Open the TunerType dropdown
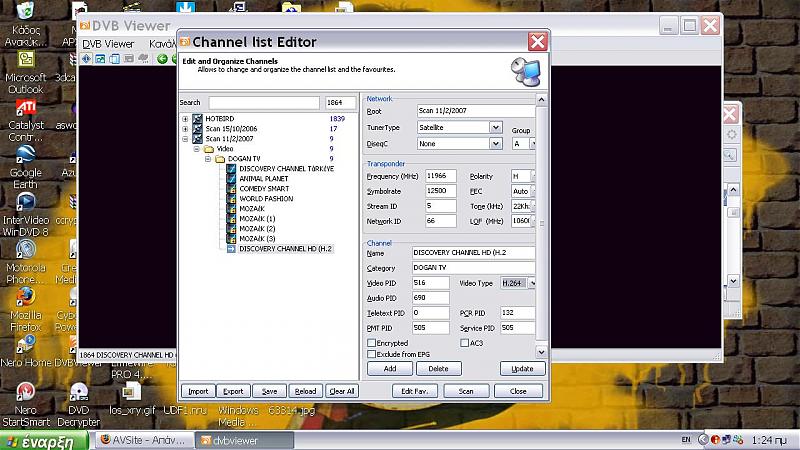Screen dimensions: 800x450 pos(495,128)
